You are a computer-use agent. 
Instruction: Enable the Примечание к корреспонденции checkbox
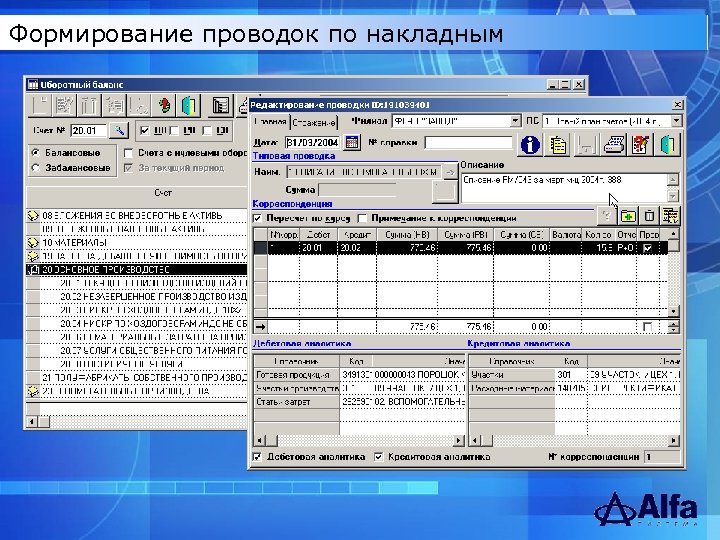[x=362, y=218]
